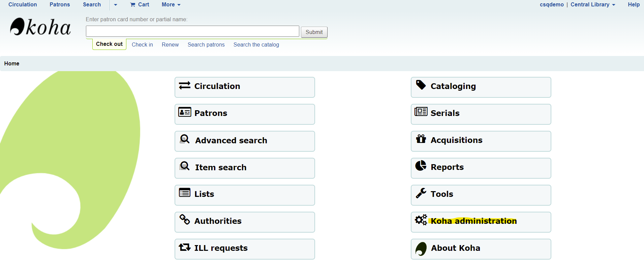Viewport: 644px width, 267px height.
Task: Select the Search the catalog tab
Action: tap(256, 44)
